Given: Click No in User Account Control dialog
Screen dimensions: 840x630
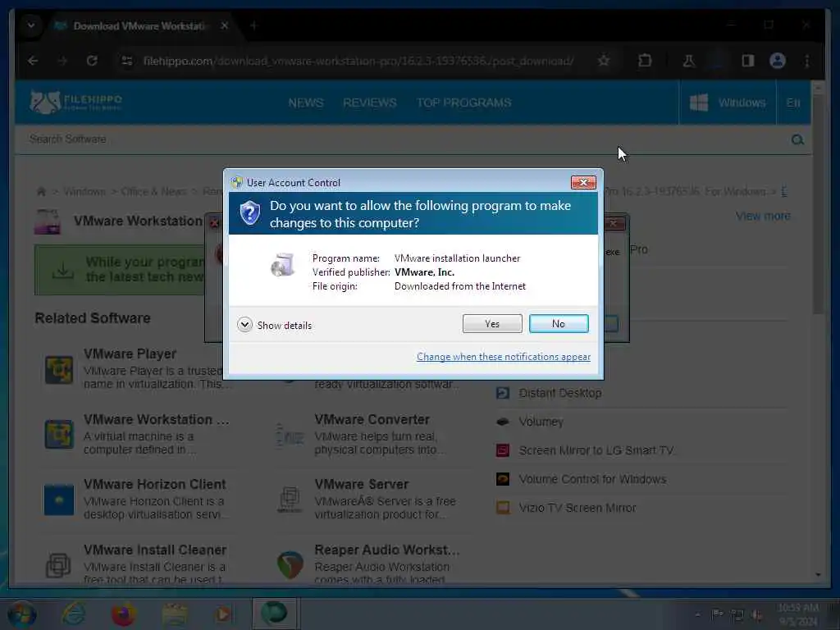Looking at the screenshot, I should 558,323.
